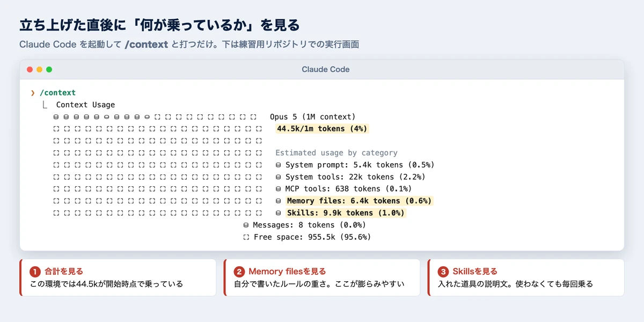
Task: Select the "Context Usage" heading line
Action: [x=85, y=105]
